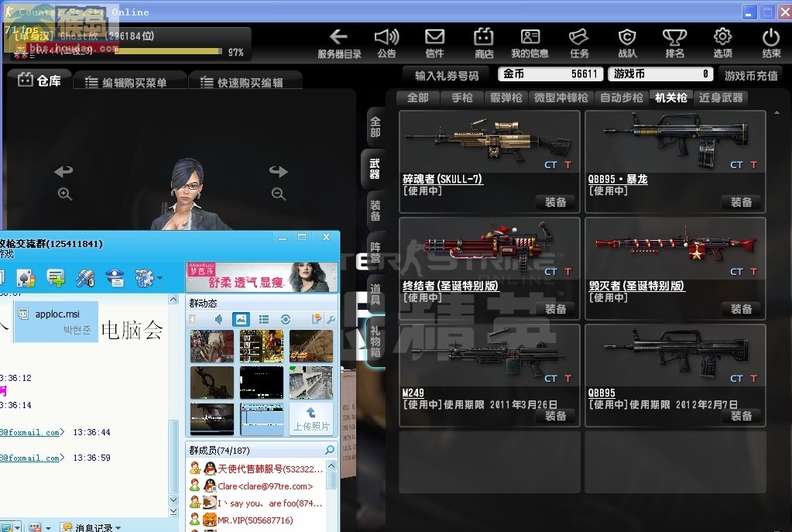Screen dimensions: 792x532
Task: Open the 信件 mail icon
Action: [x=434, y=36]
